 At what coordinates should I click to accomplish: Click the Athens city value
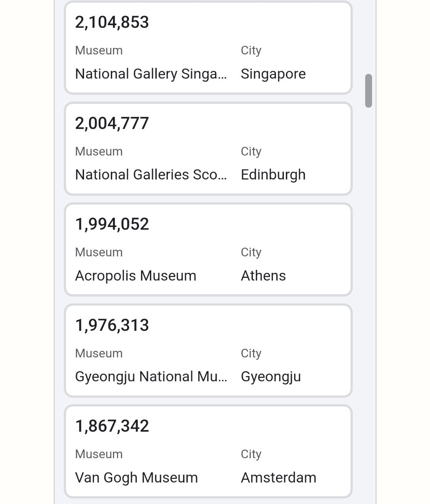[x=263, y=276]
